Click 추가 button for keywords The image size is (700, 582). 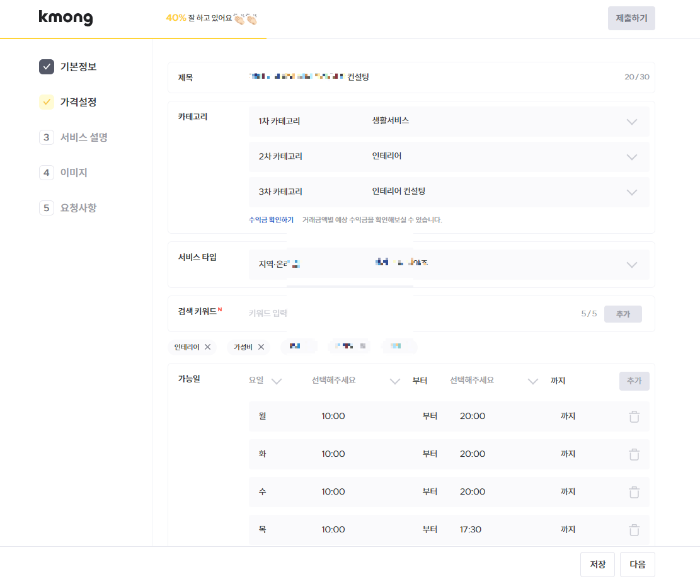623,314
